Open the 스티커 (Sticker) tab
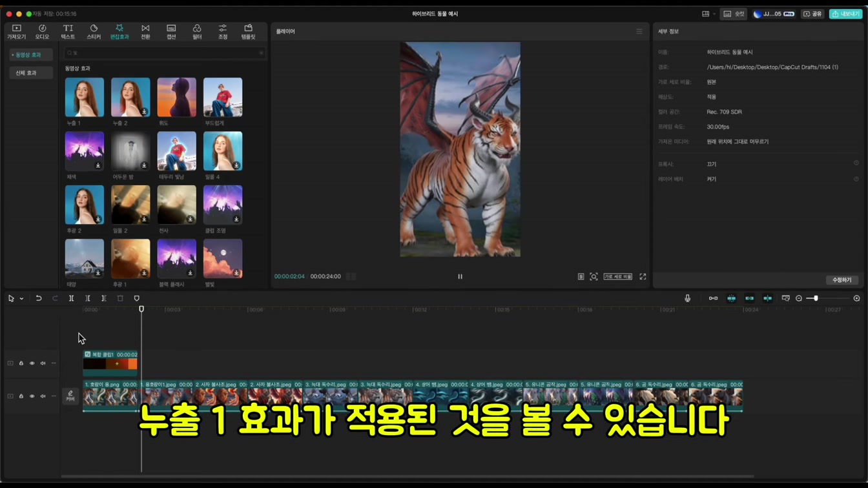The width and height of the screenshot is (868, 488). (94, 32)
